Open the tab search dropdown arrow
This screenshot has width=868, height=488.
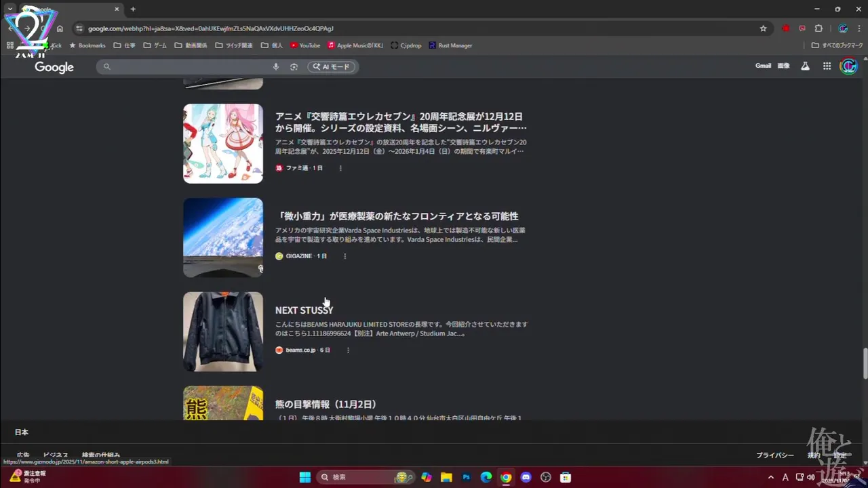10,9
